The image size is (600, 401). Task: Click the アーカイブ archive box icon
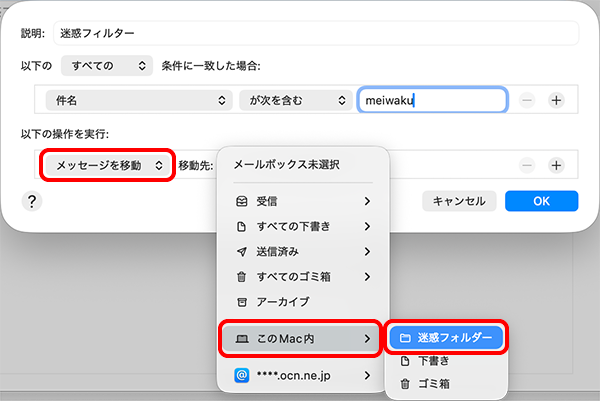[241, 301]
